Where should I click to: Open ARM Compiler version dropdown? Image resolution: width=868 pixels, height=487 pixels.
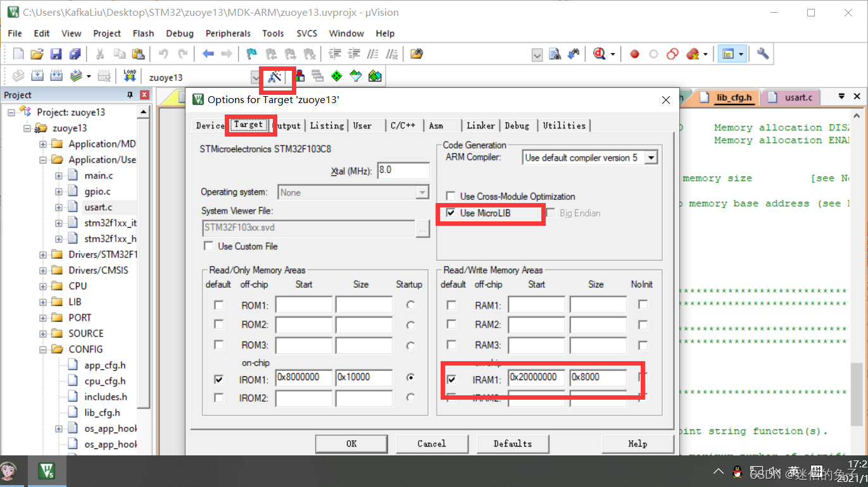coord(651,157)
